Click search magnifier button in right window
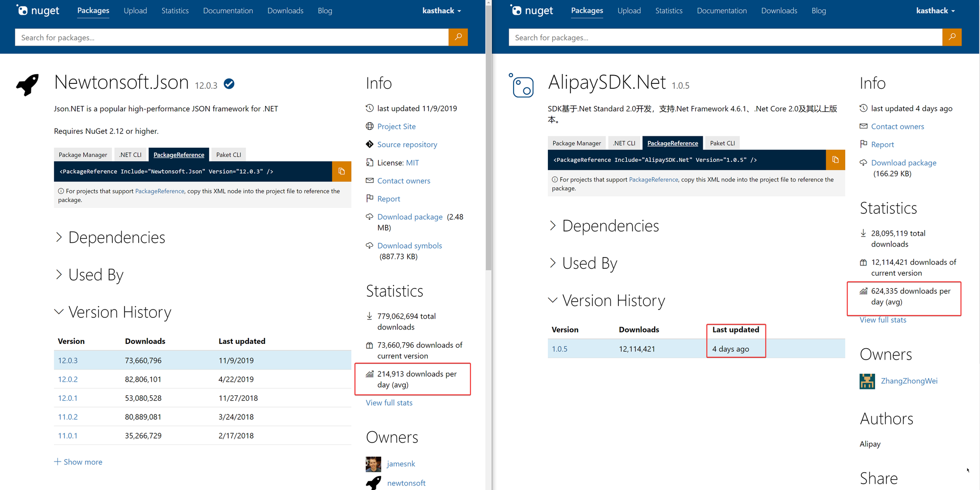Viewport: 980px width, 490px height. point(952,37)
